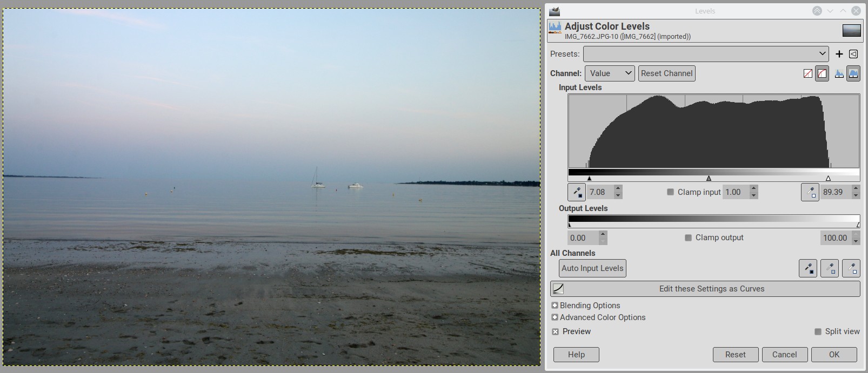
Task: Open Help for the Levels dialog
Action: click(576, 355)
